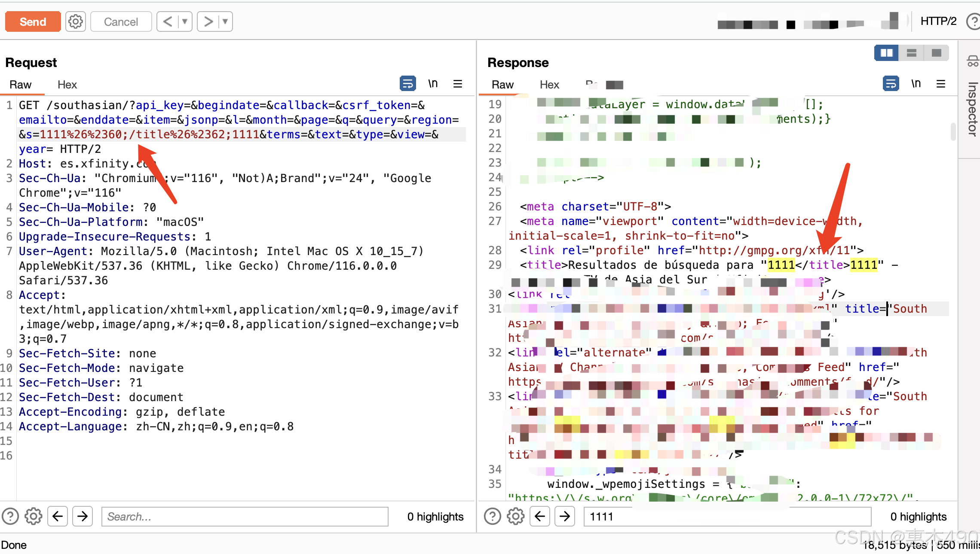Click the Request search input field
This screenshot has width=980, height=554.
click(245, 516)
